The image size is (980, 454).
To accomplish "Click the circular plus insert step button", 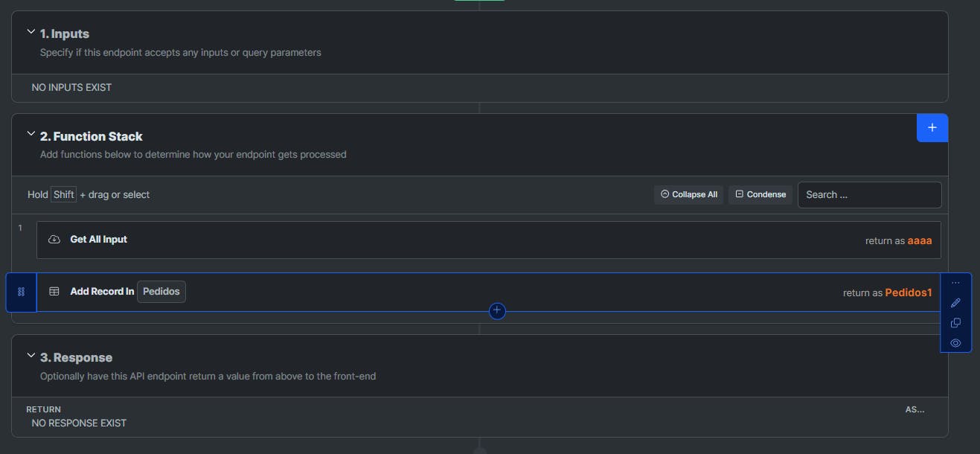I will 497,311.
